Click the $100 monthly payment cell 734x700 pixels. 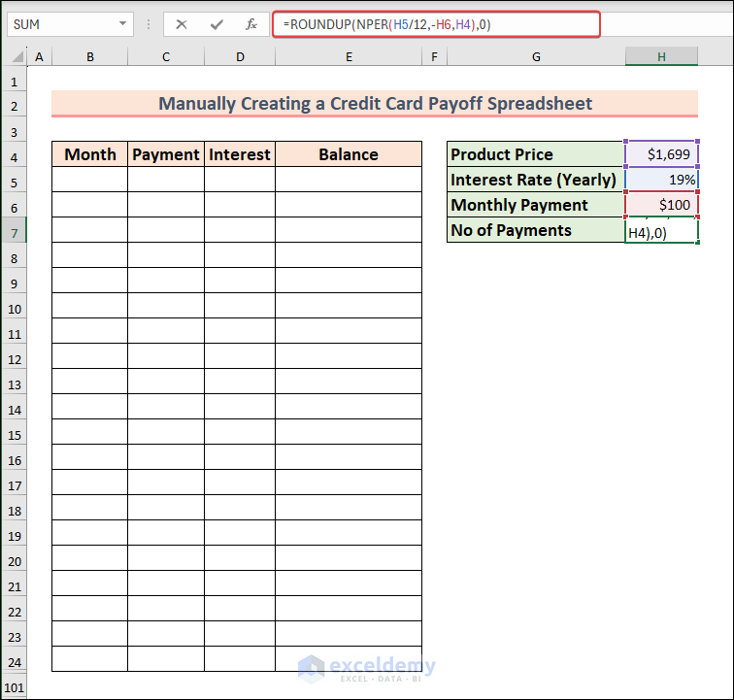661,205
